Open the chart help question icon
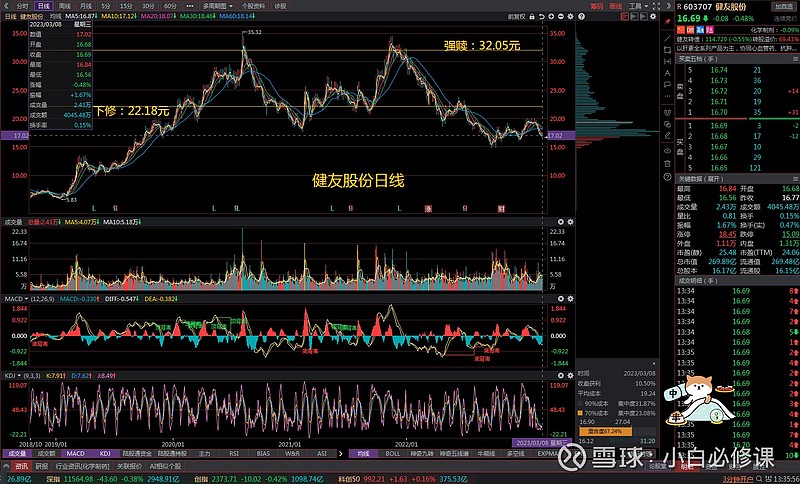 [581, 17]
